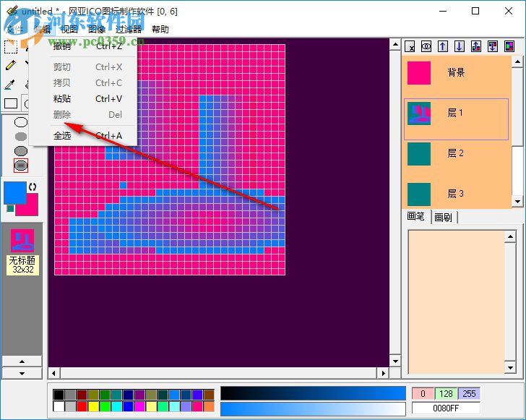Click layers list scroll down arrow
Screen dimensions: 526x420
pyautogui.click(x=517, y=202)
